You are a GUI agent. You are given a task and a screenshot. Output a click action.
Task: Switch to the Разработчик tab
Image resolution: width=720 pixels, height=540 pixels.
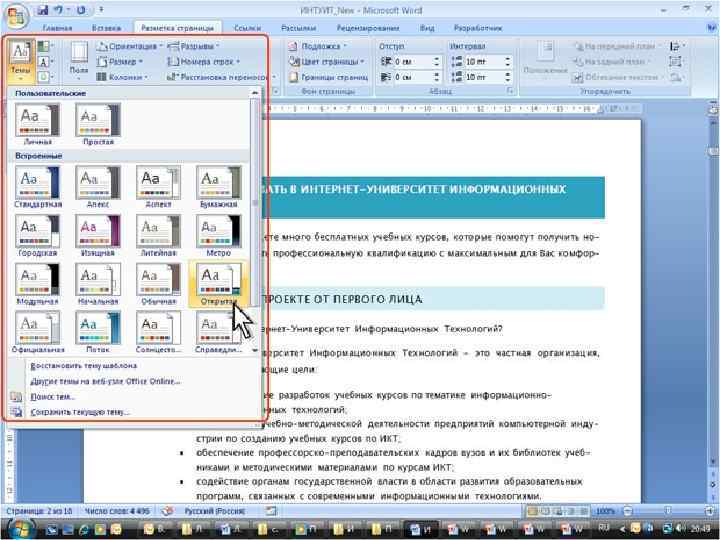[478, 28]
